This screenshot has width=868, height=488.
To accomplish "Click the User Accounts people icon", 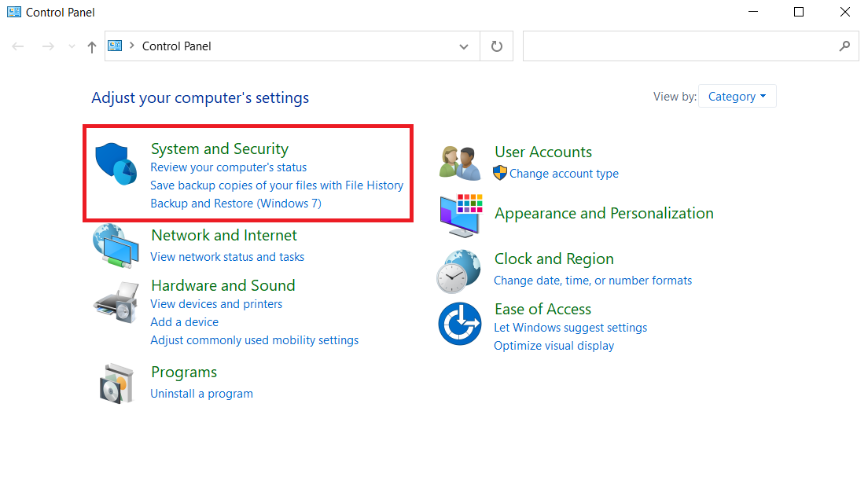I will 459,160.
